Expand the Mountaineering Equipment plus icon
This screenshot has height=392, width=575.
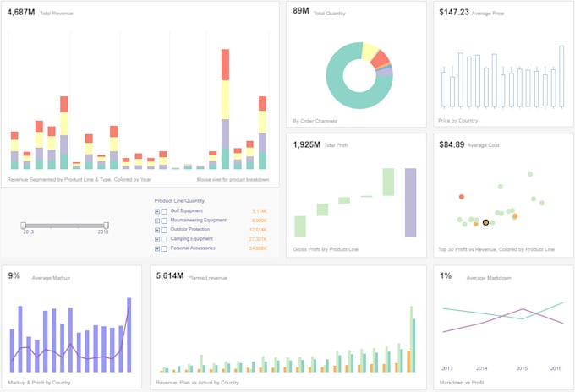[157, 220]
